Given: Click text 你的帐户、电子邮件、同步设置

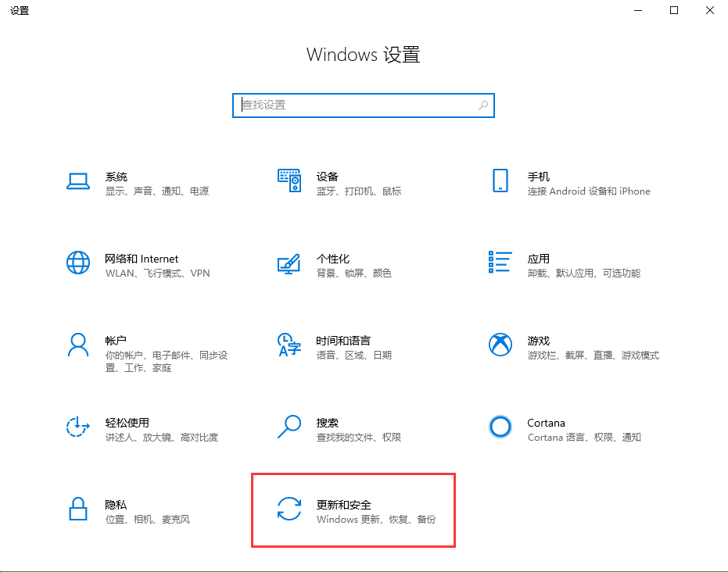Looking at the screenshot, I should tap(167, 361).
